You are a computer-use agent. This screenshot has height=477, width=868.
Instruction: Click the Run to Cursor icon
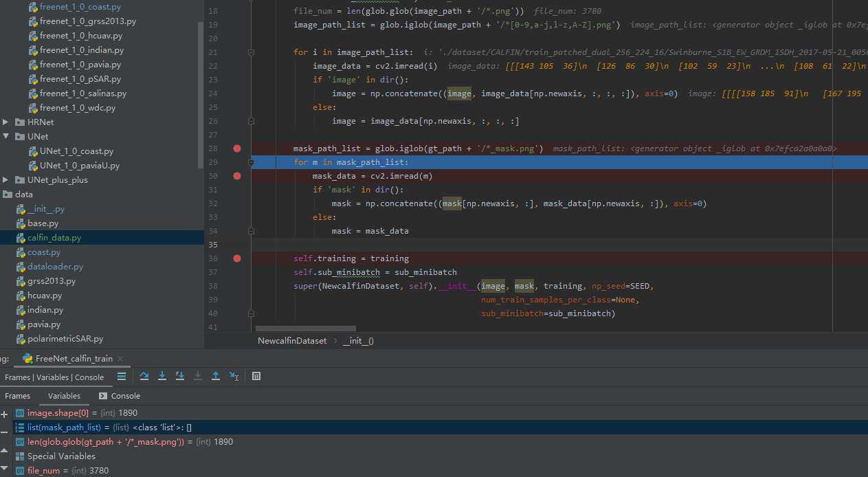coord(234,376)
